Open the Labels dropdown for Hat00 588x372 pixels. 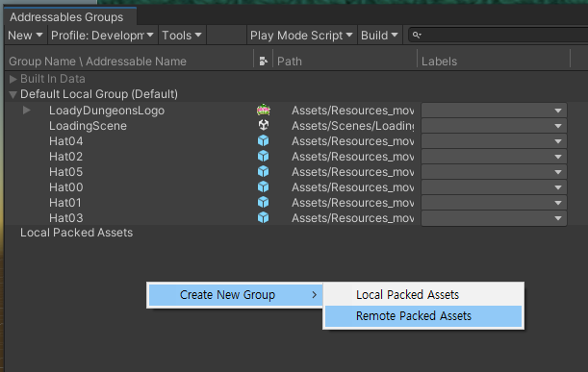pyautogui.click(x=494, y=187)
